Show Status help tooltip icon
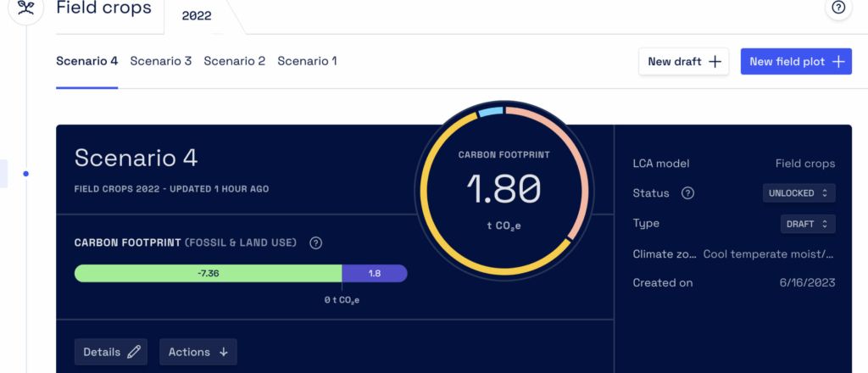The width and height of the screenshot is (868, 373). coord(687,193)
